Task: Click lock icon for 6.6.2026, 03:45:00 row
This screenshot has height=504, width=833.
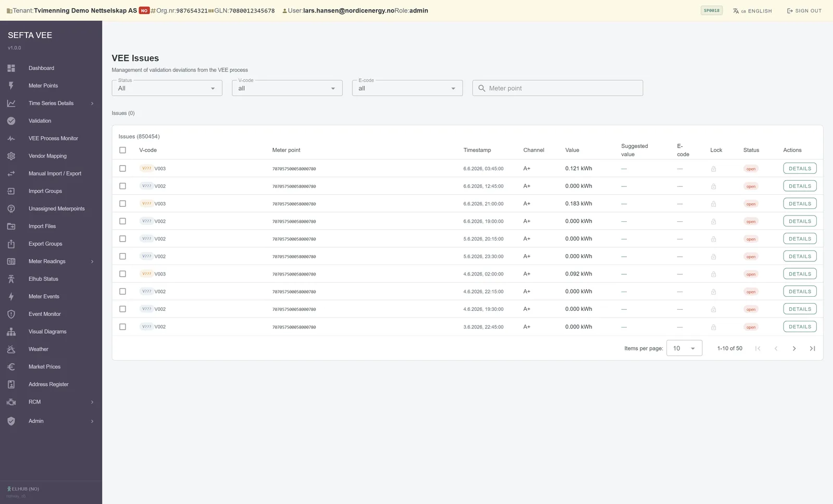Action: click(713, 169)
